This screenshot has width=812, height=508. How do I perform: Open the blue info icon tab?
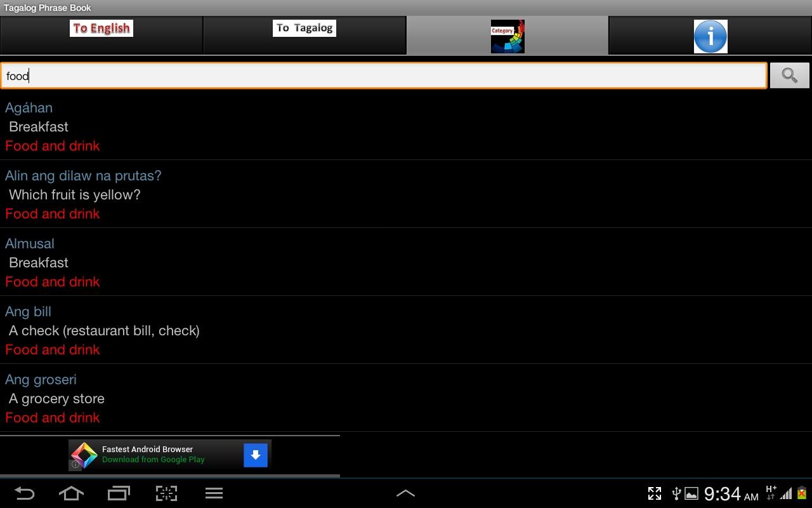[710, 36]
